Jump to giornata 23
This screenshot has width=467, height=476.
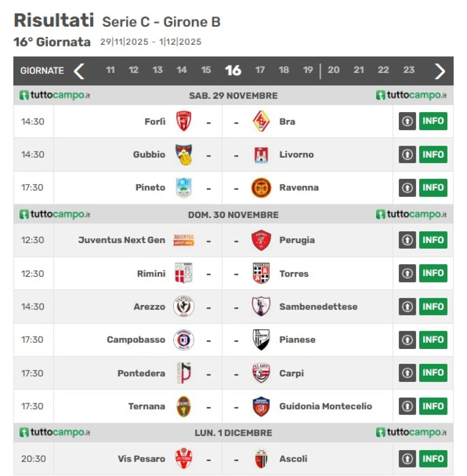tap(409, 70)
